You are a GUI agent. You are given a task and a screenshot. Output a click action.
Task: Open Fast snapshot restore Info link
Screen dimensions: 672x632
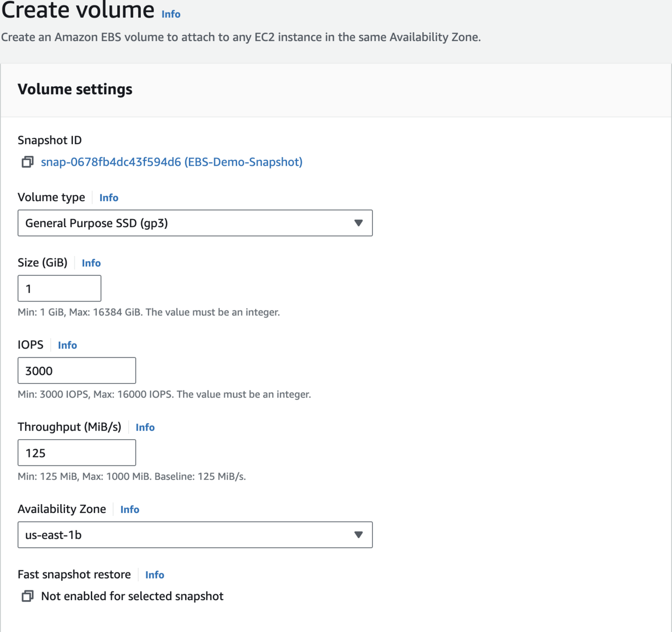click(154, 575)
